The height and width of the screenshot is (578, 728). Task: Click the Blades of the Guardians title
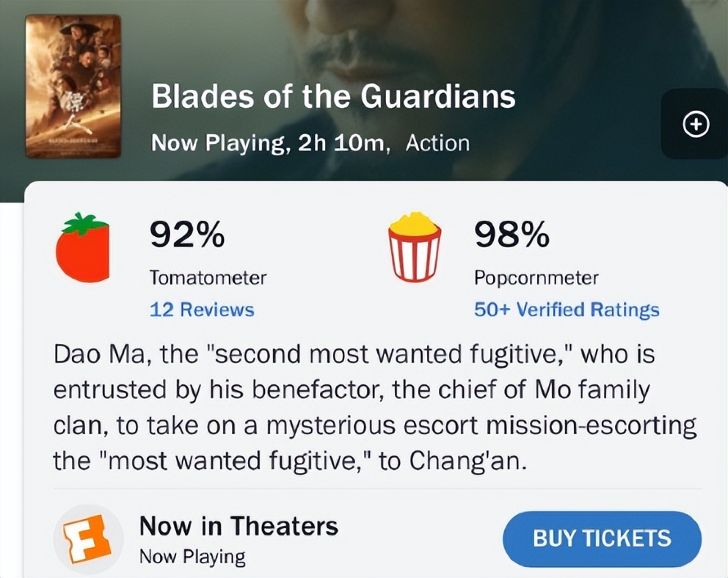pyautogui.click(x=333, y=98)
